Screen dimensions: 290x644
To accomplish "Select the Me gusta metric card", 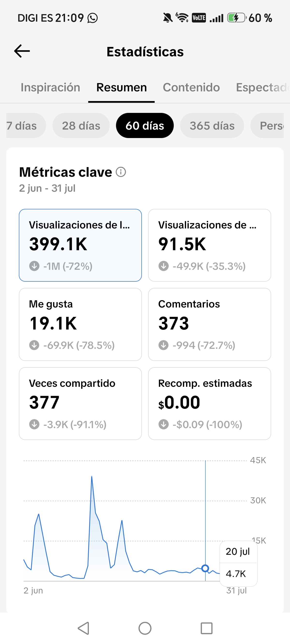I will [80, 324].
